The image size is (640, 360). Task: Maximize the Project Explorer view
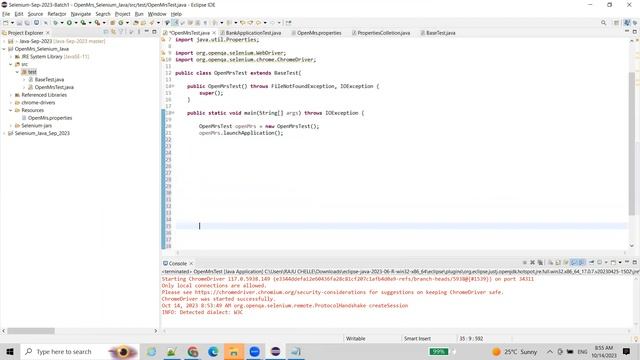click(154, 32)
